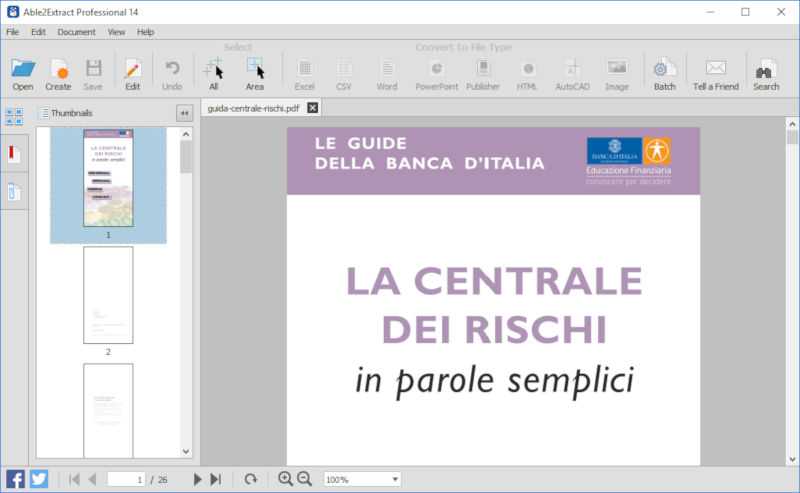Zoom out with magnifier minus icon
This screenshot has width=800, height=493.
click(x=305, y=479)
